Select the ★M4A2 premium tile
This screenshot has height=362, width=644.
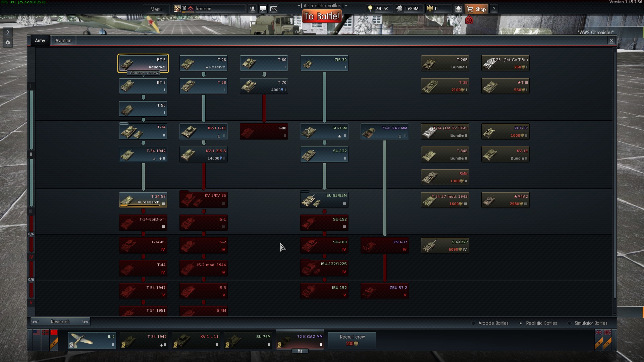coord(505,200)
